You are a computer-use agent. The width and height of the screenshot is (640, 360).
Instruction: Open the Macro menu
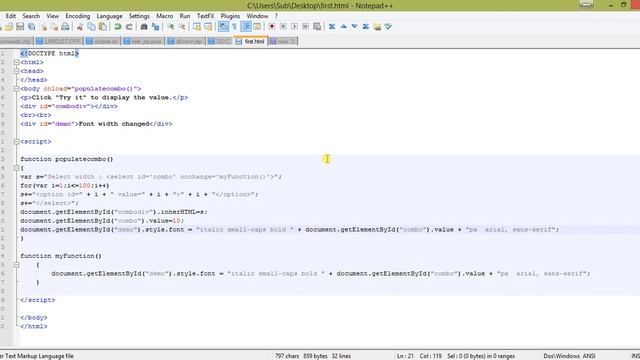[164, 16]
